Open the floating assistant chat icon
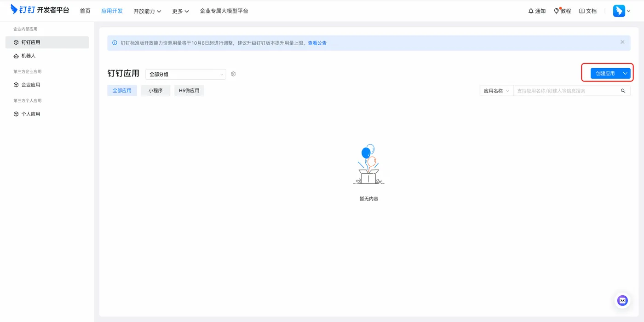Image resolution: width=644 pixels, height=322 pixels. click(x=622, y=300)
